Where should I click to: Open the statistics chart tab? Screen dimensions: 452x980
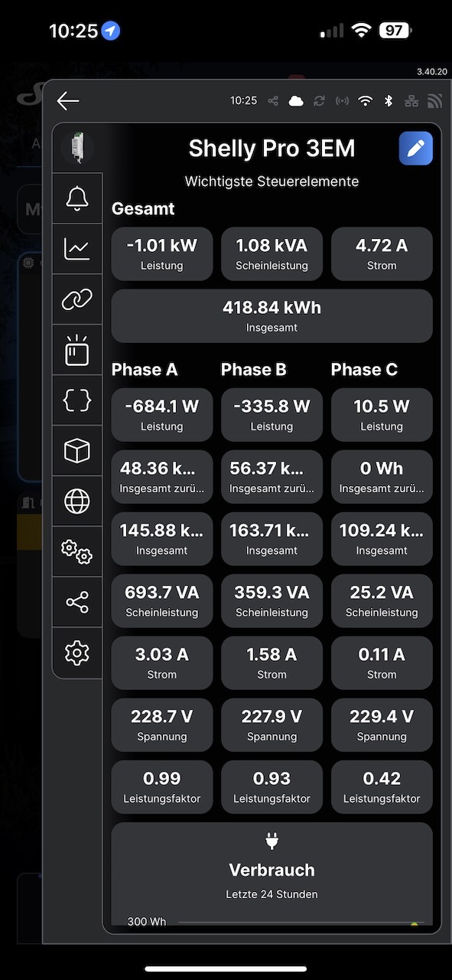[77, 249]
